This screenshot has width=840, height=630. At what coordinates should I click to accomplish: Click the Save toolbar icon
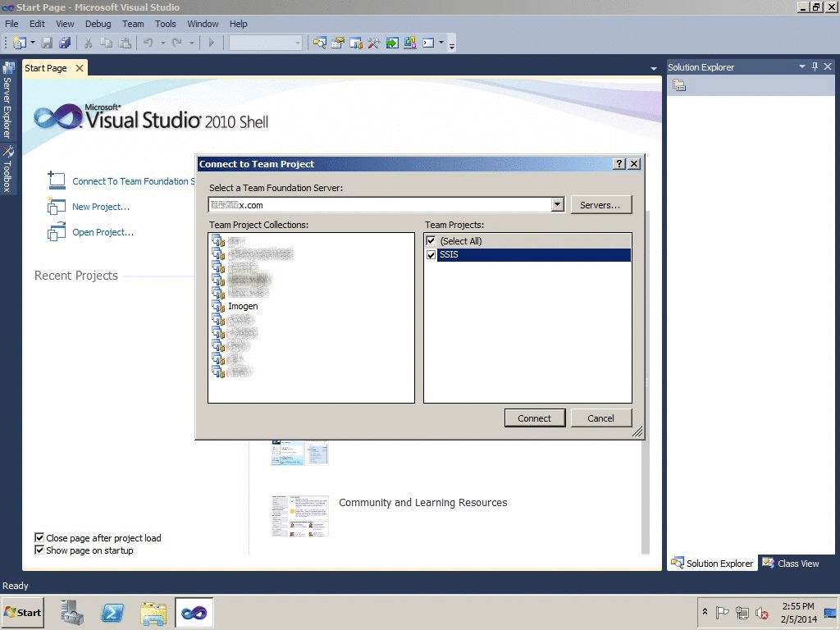[x=48, y=43]
